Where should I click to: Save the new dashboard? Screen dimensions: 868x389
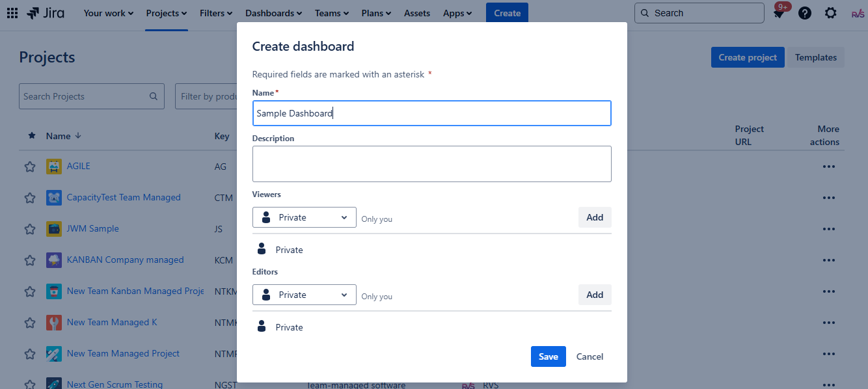point(548,356)
